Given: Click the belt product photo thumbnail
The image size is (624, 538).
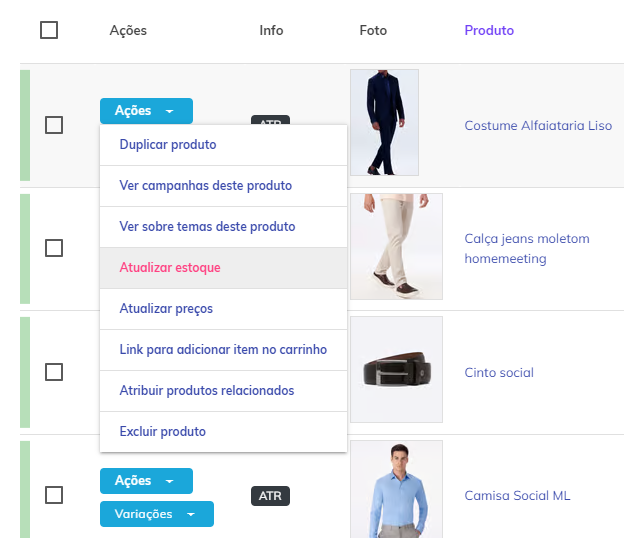Looking at the screenshot, I should pos(396,370).
